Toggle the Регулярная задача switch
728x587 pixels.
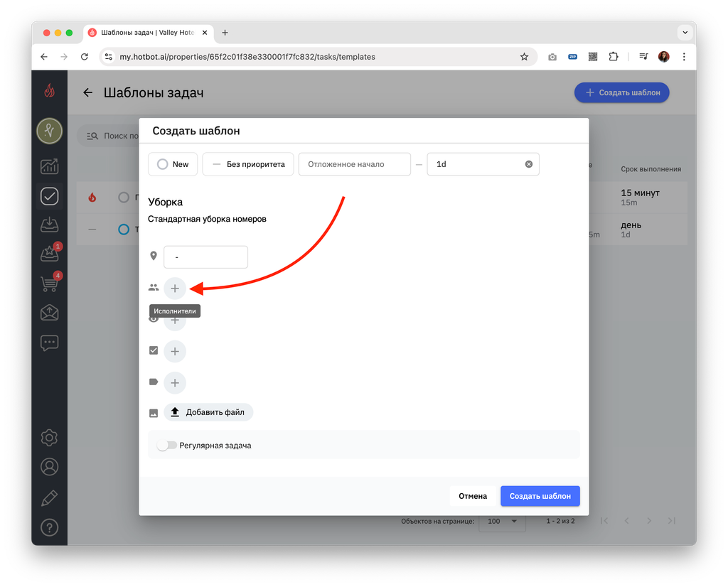click(166, 446)
